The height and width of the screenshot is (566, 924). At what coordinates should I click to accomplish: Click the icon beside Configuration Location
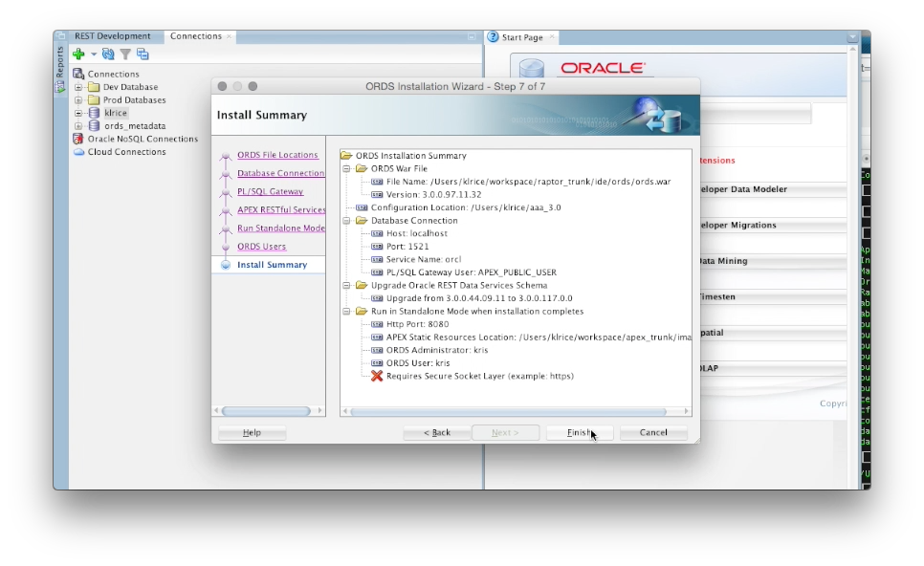pos(362,207)
